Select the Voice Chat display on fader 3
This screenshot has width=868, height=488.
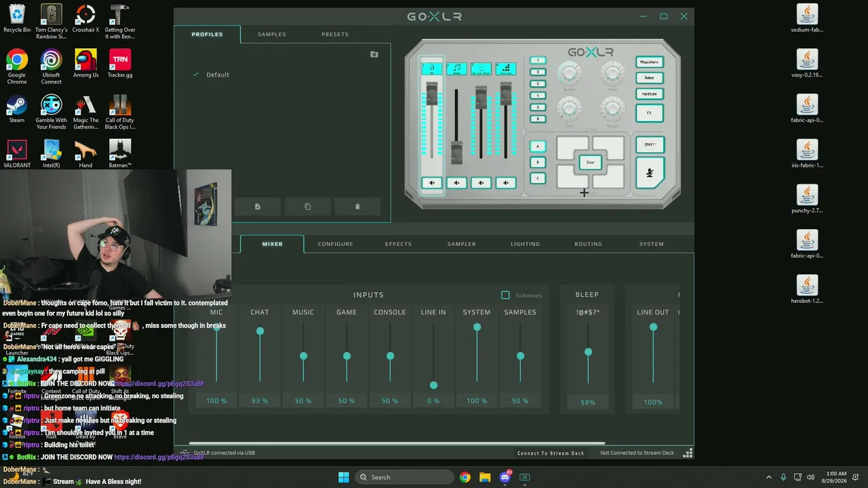point(481,68)
